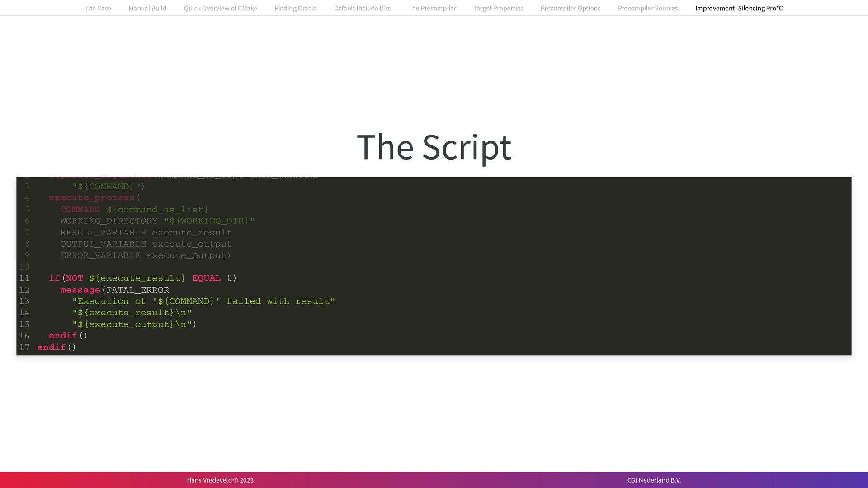The width and height of the screenshot is (868, 488).
Task: Open 'The Case' section tab
Action: [x=98, y=8]
